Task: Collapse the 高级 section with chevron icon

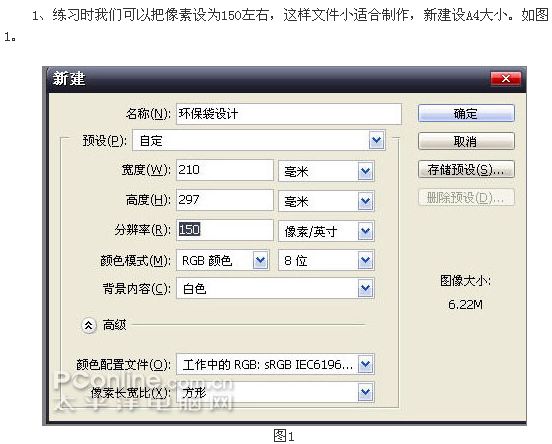Action: point(88,325)
